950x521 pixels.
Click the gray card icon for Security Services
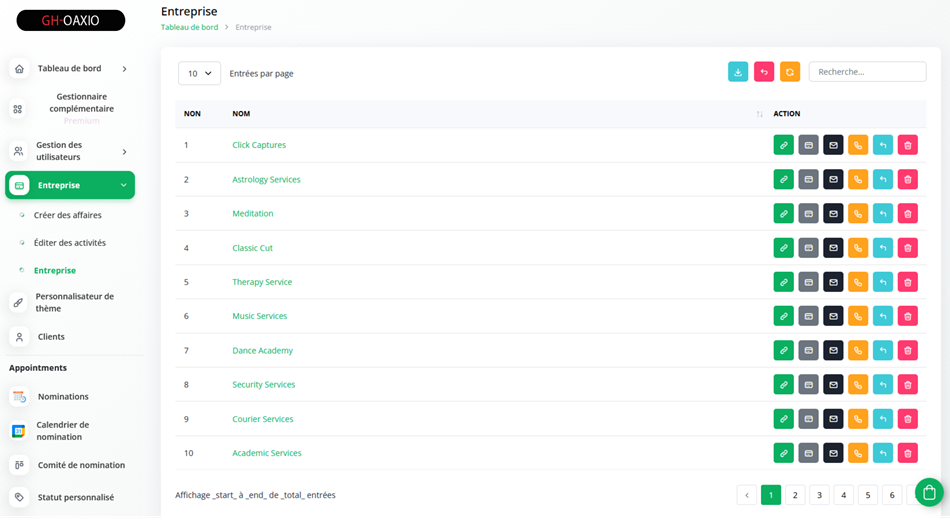point(808,384)
